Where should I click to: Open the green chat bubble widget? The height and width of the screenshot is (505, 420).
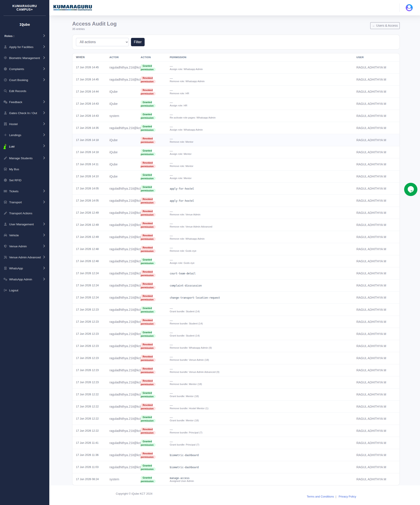[x=410, y=189]
